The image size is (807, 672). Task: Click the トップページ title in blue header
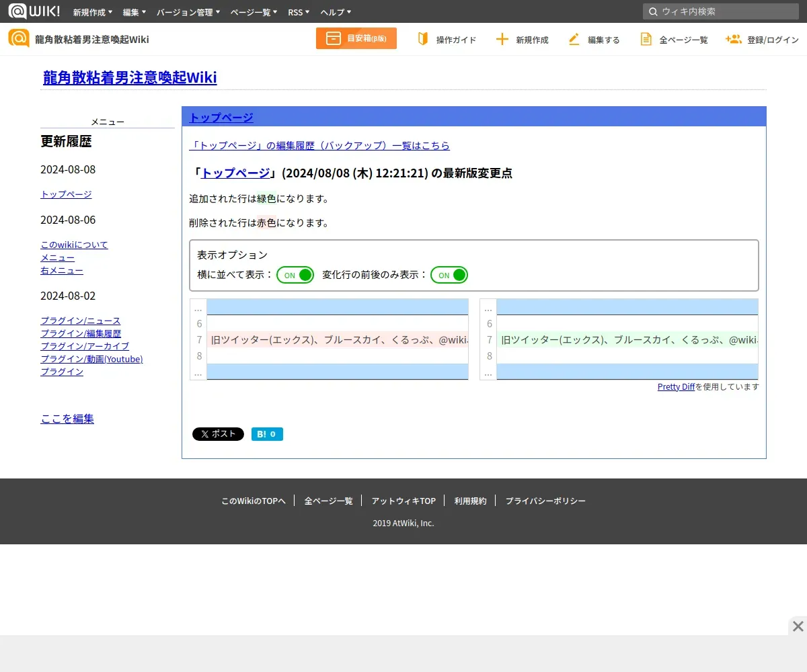click(221, 117)
